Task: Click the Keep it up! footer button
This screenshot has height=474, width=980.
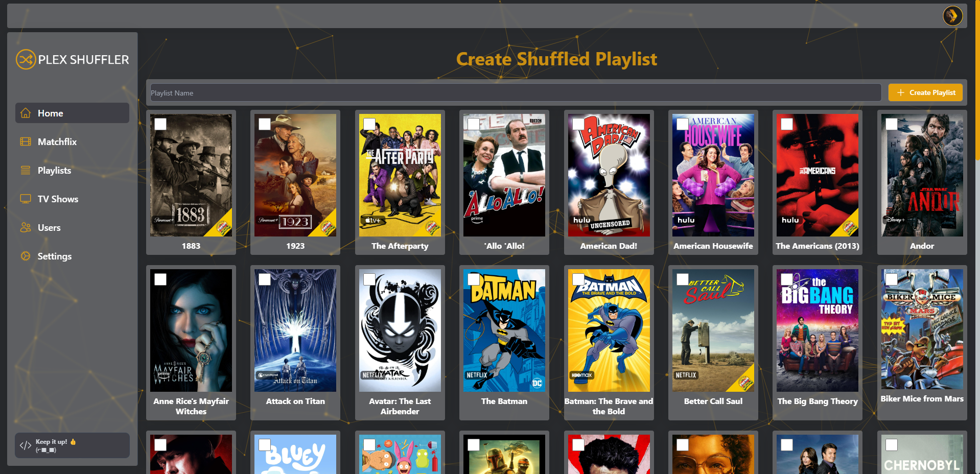Action: pyautogui.click(x=72, y=445)
